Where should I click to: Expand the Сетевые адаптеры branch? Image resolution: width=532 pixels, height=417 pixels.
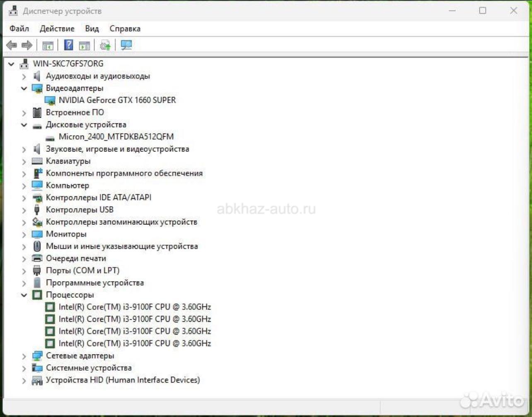(x=24, y=356)
